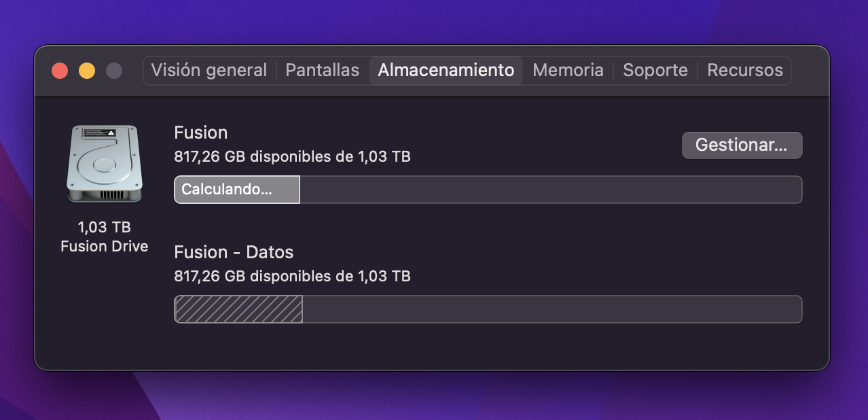868x420 pixels.
Task: Go to the Memoria tab
Action: coord(568,70)
